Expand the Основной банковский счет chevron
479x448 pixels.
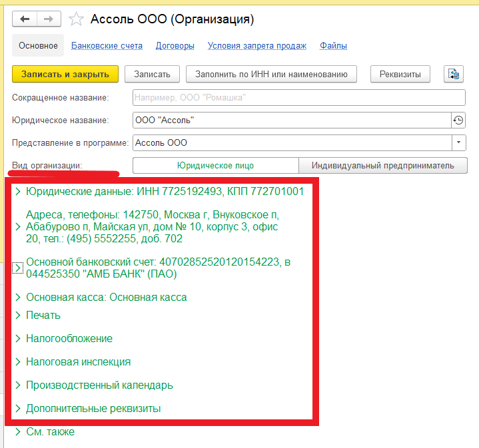[18, 268]
